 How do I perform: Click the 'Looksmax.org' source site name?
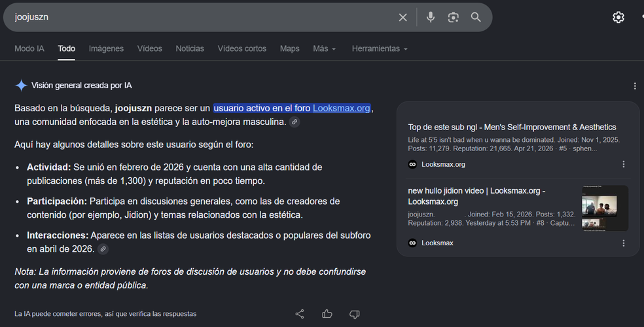click(443, 165)
